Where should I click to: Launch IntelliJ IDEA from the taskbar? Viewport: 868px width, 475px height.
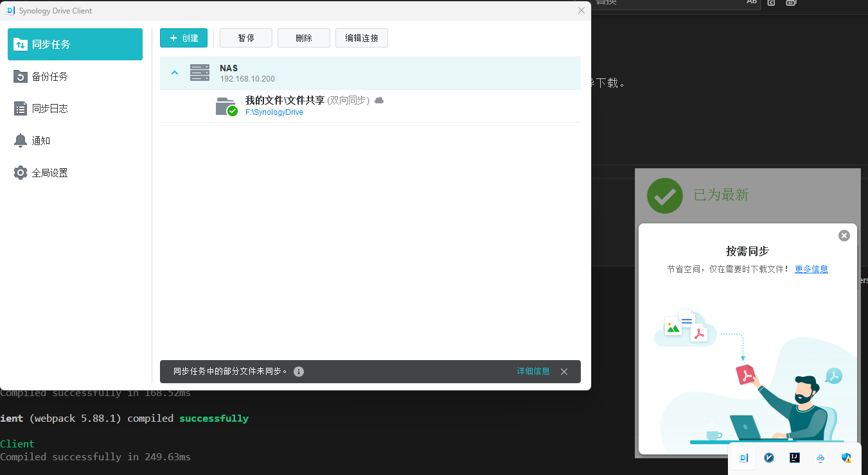794,458
